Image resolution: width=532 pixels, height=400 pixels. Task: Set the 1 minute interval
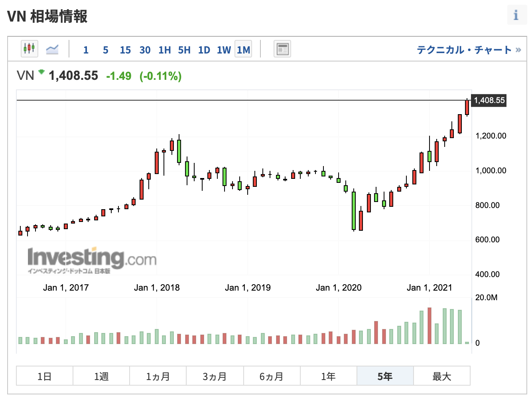[x=86, y=50]
